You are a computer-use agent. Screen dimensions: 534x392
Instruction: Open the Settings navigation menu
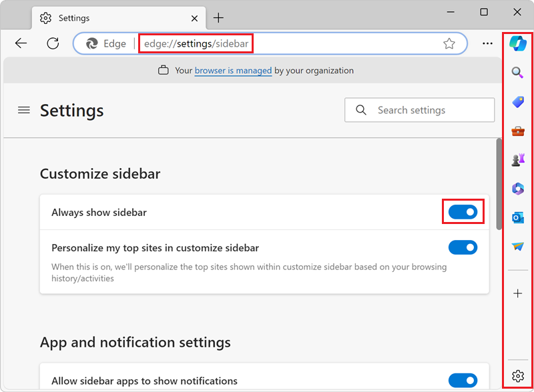(23, 111)
